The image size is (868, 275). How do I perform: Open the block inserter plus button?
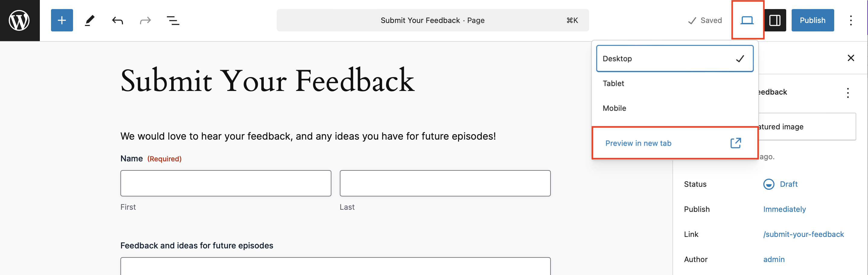click(x=62, y=20)
